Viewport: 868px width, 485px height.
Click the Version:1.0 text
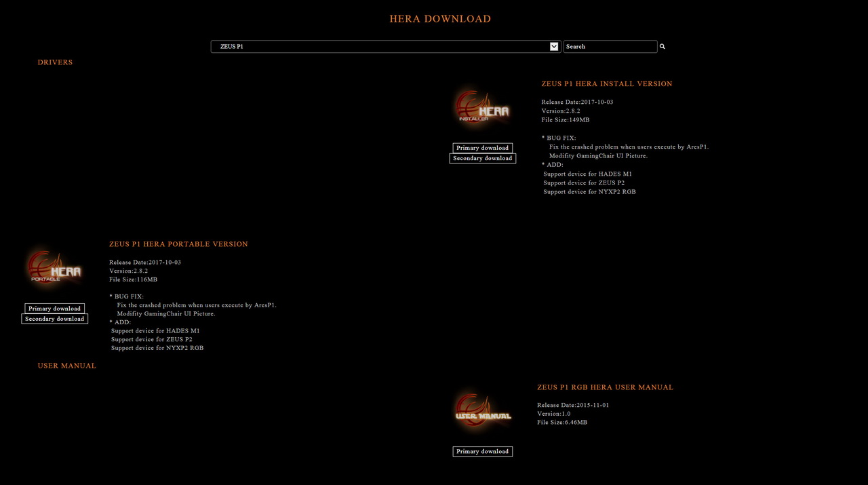[553, 414]
